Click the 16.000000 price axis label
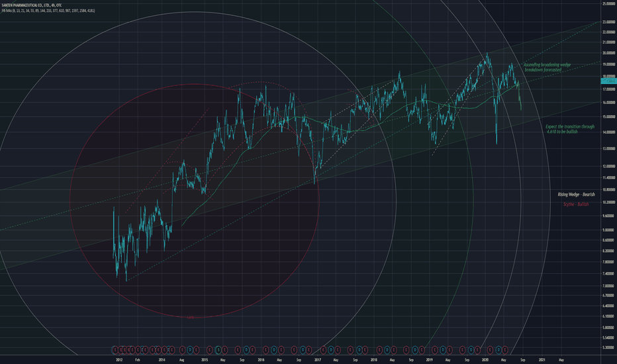617x364 pixels. tap(609, 103)
